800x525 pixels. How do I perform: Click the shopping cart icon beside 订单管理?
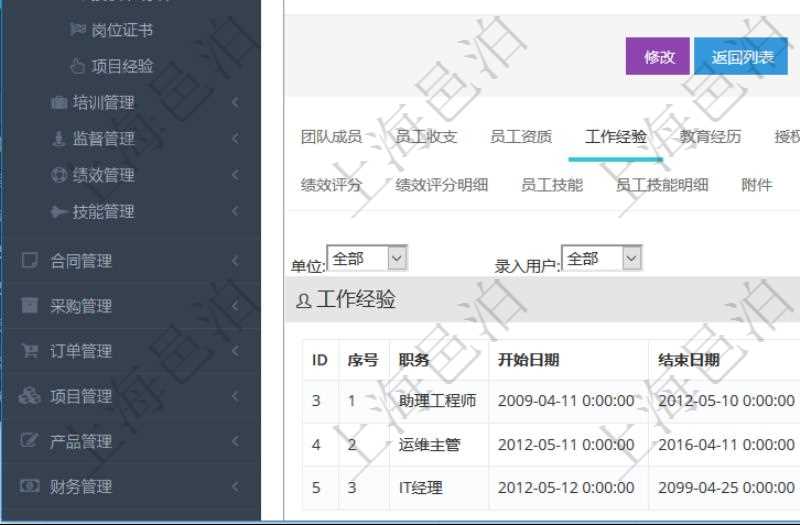[x=29, y=351]
